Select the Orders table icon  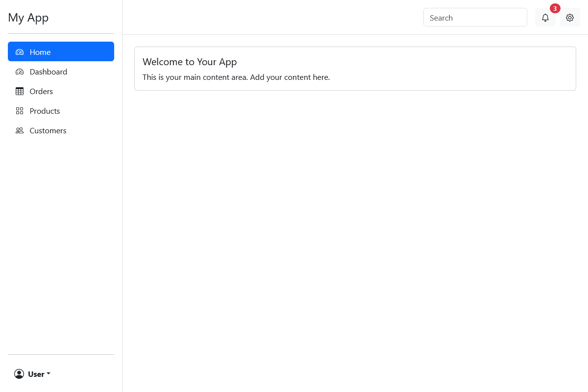pos(20,91)
